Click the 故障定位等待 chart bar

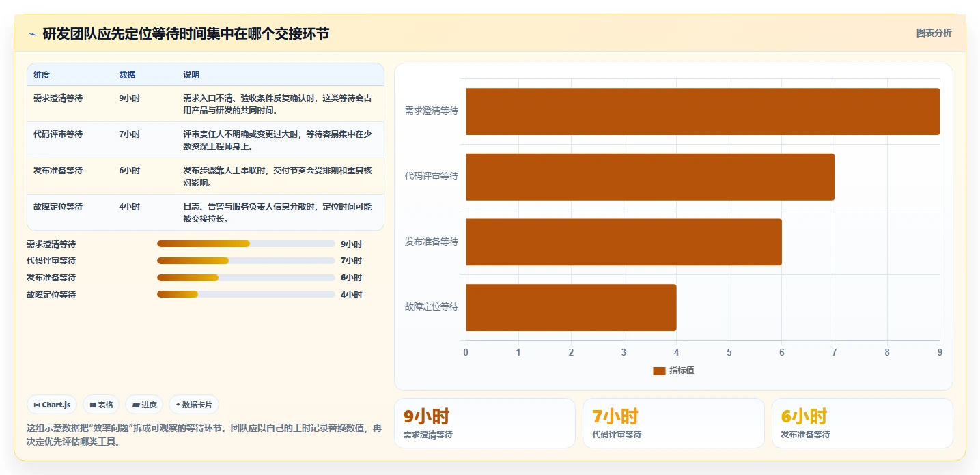point(571,307)
